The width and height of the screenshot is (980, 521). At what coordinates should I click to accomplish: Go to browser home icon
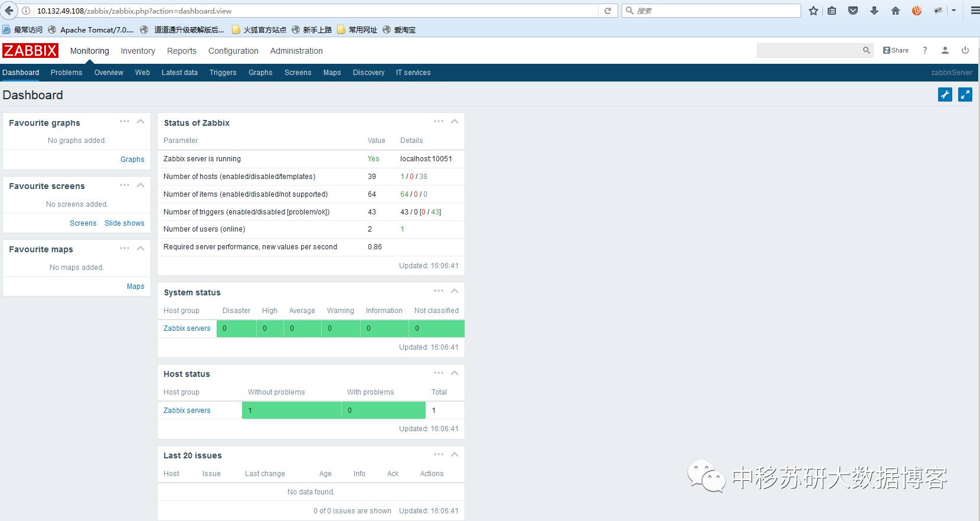pyautogui.click(x=896, y=11)
